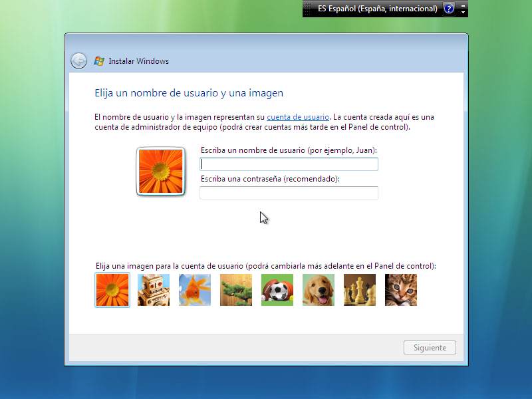Click the username entry field
Screen dimensions: 532x399
(289, 164)
